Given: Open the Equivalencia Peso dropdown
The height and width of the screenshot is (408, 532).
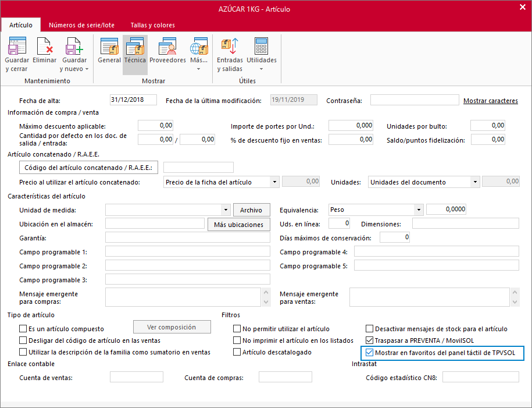Looking at the screenshot, I should (419, 210).
